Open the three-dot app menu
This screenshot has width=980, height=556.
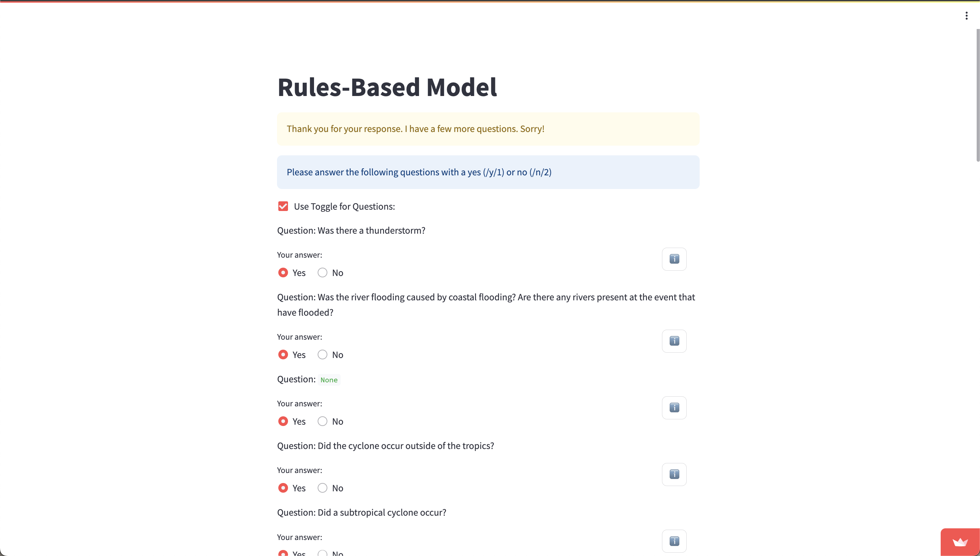(966, 16)
